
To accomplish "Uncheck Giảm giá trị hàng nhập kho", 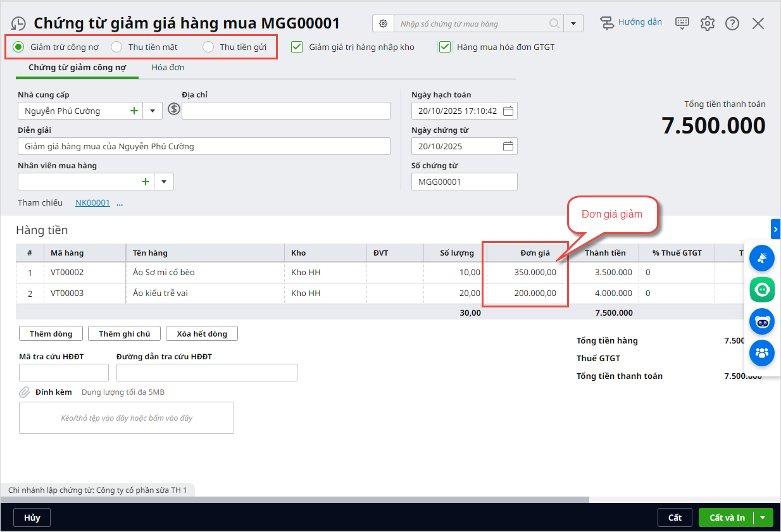I will pos(297,47).
